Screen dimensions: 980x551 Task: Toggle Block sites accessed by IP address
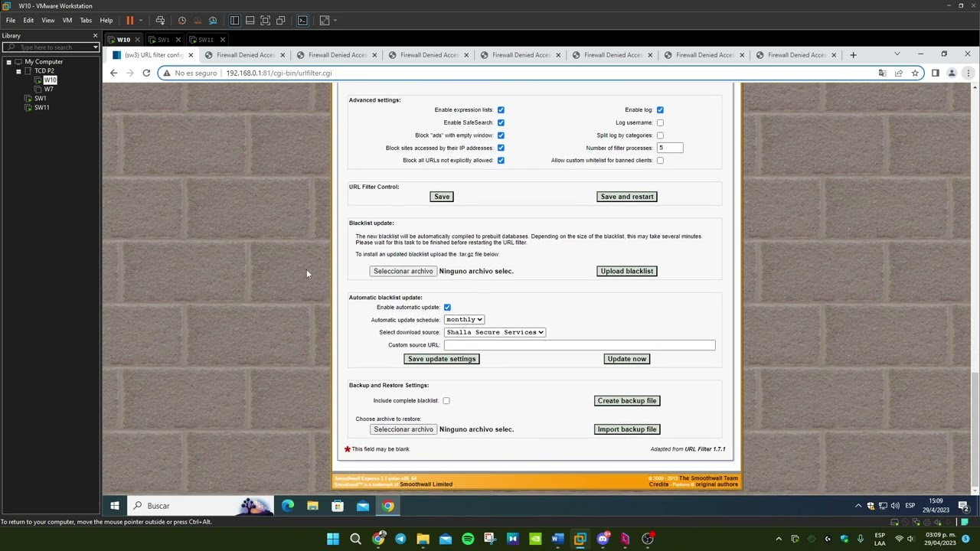501,148
